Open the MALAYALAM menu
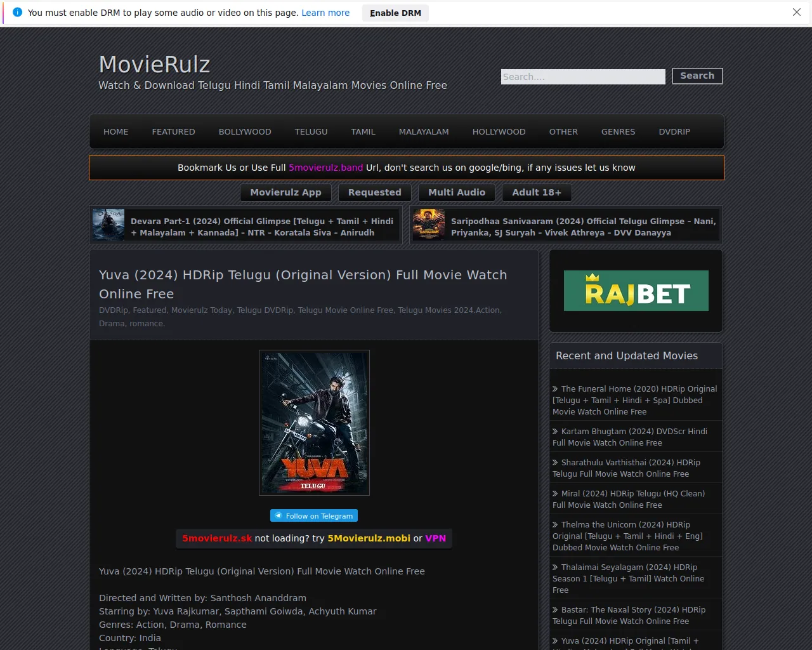Viewport: 812px width, 650px height. tap(424, 132)
